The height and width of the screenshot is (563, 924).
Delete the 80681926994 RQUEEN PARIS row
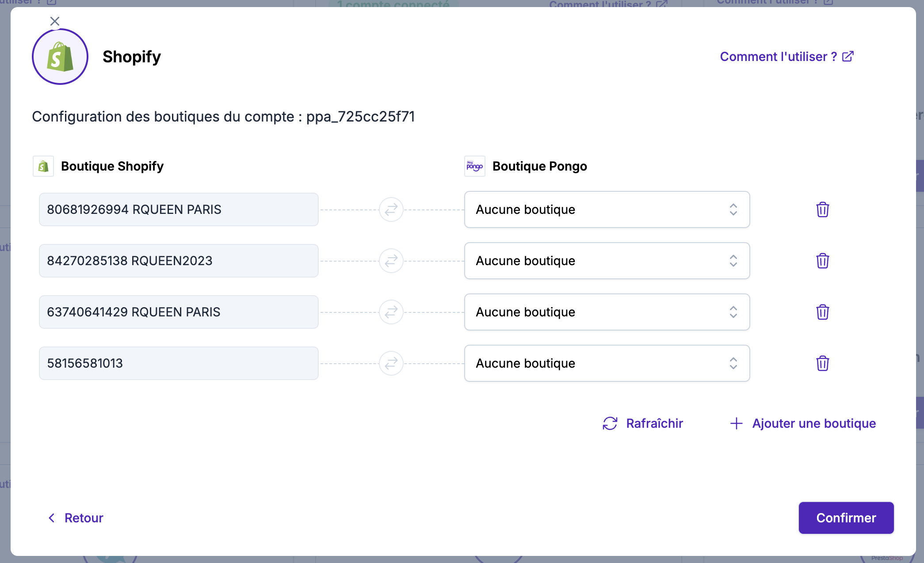coord(822,209)
